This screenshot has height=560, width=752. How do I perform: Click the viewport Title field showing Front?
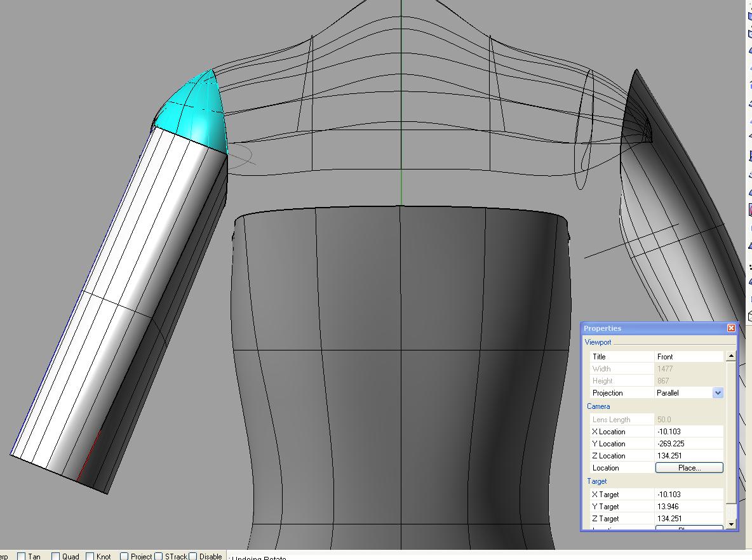click(x=688, y=357)
